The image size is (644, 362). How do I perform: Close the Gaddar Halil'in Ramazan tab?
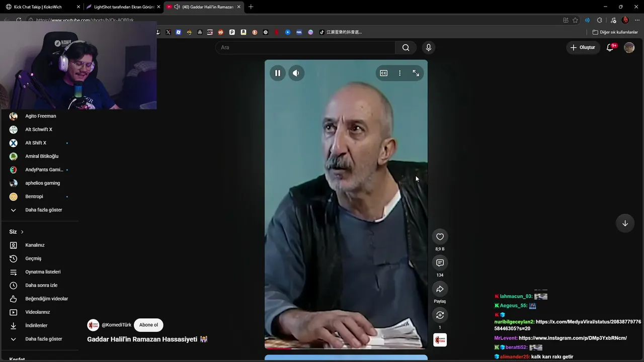pos(238,7)
